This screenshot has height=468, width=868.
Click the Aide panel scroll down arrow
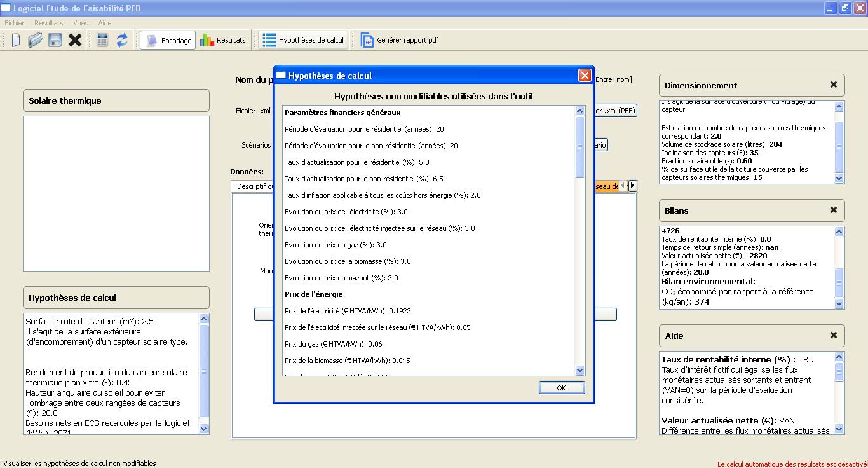coord(839,429)
